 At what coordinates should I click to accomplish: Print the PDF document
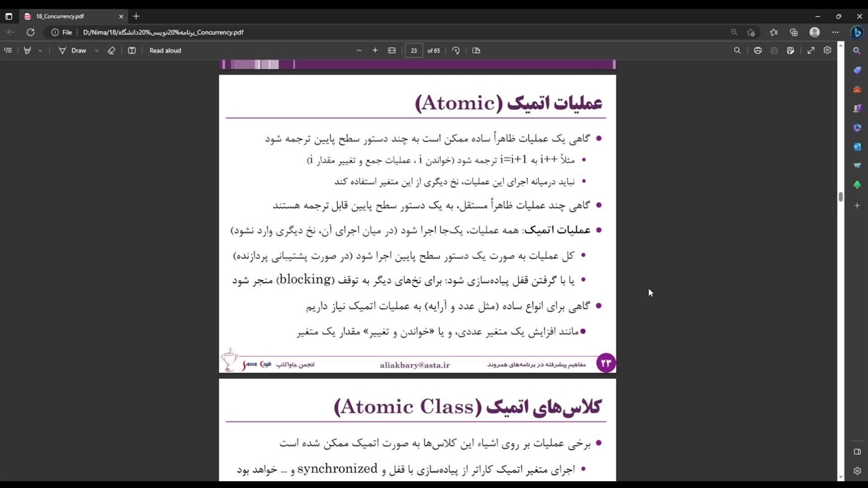click(757, 50)
